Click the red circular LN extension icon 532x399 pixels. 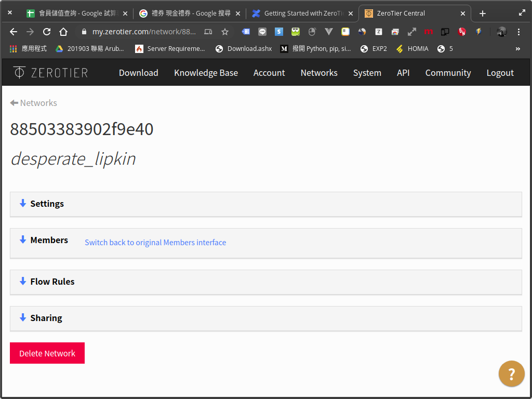pos(462,32)
